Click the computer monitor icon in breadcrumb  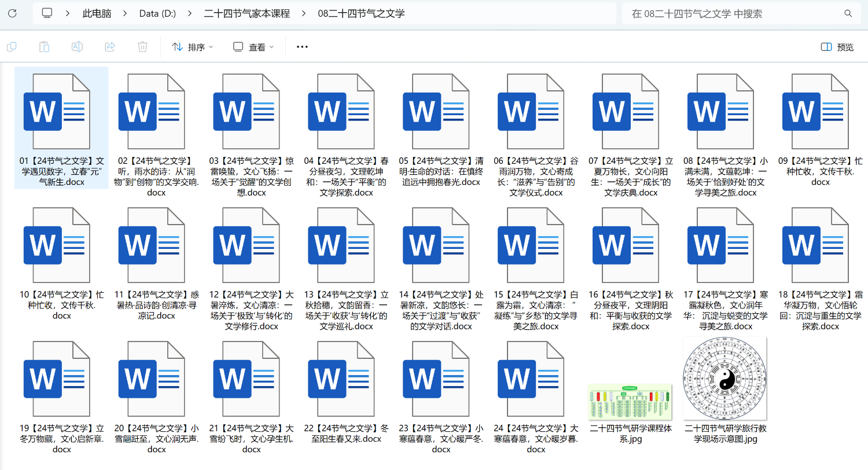[47, 13]
